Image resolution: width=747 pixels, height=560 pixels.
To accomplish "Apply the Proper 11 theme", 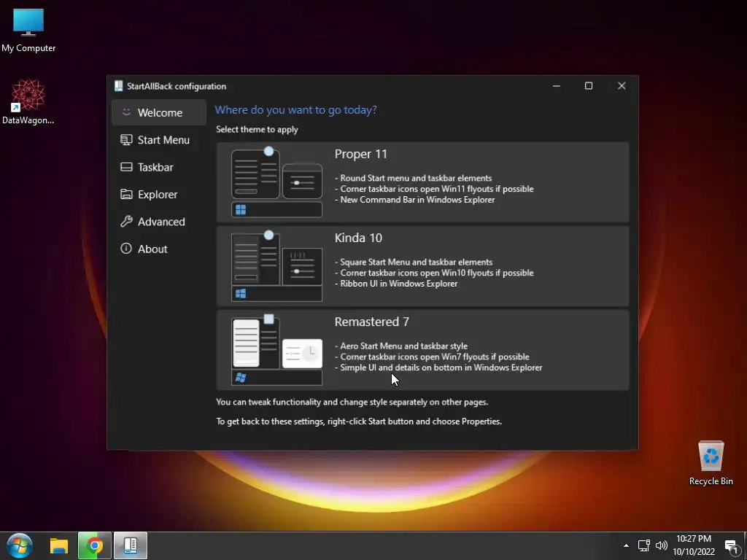I will pyautogui.click(x=422, y=182).
